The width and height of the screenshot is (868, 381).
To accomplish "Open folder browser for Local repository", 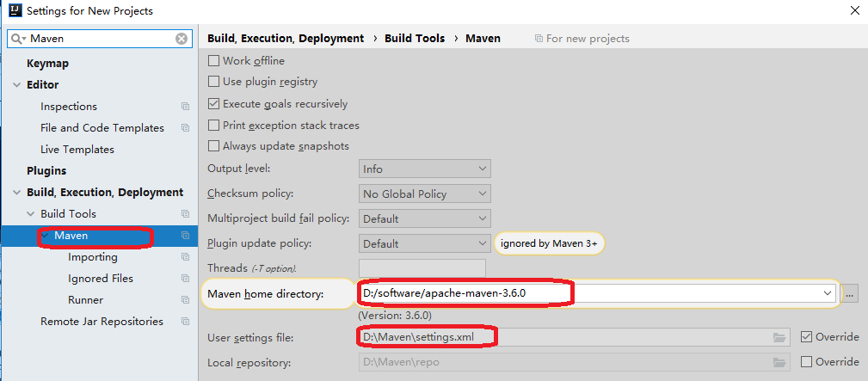I will click(779, 362).
